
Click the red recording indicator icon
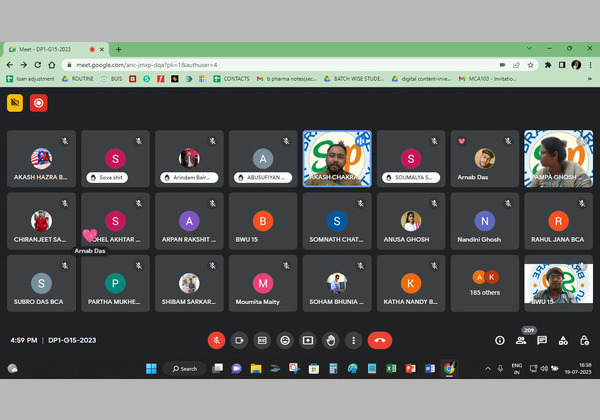(38, 102)
